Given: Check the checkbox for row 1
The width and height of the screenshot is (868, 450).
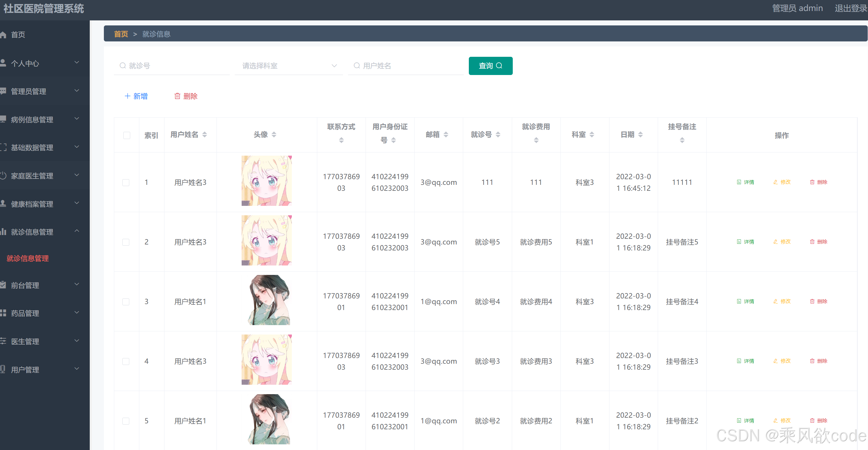Looking at the screenshot, I should click(x=126, y=182).
